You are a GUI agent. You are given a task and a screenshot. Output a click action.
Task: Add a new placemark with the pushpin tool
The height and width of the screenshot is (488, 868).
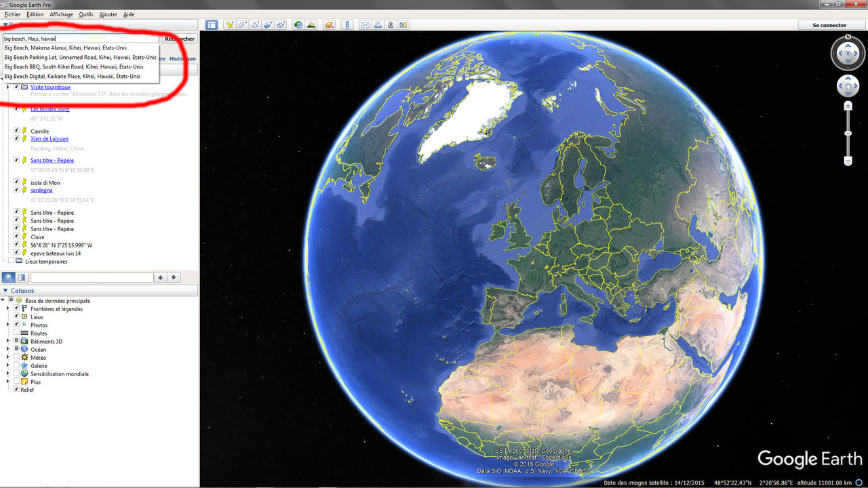click(x=229, y=25)
